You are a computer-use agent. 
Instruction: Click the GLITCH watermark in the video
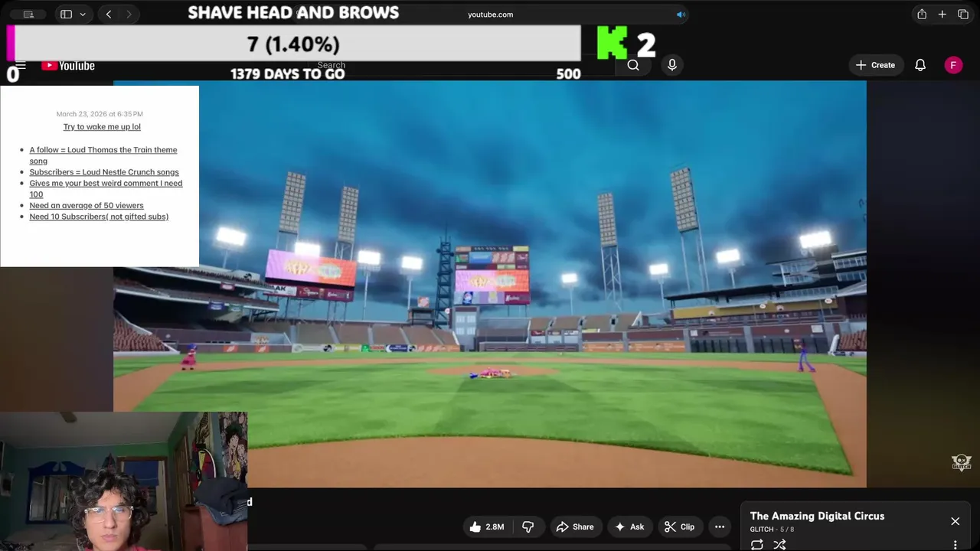[x=961, y=462]
